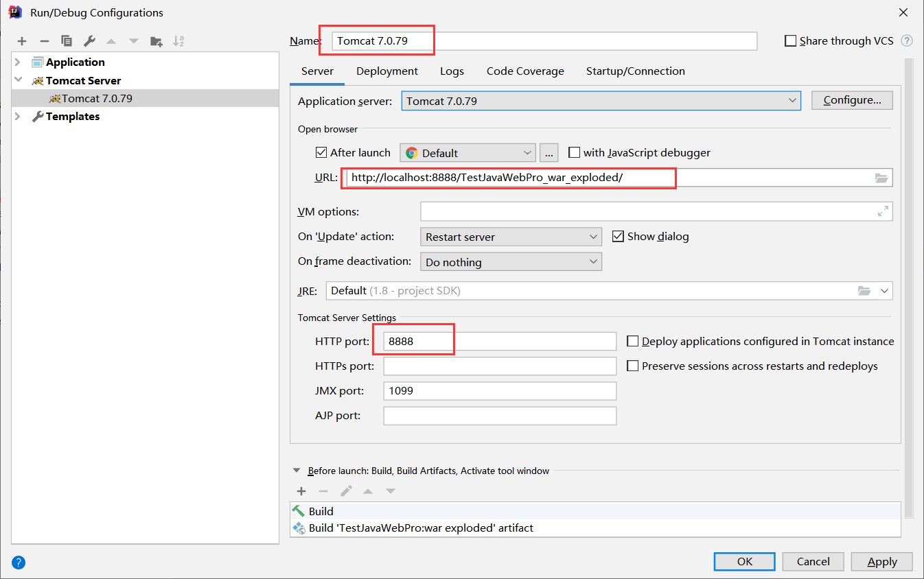Click the Remove Configuration minus icon
Screen dimensions: 924x579
tap(44, 41)
